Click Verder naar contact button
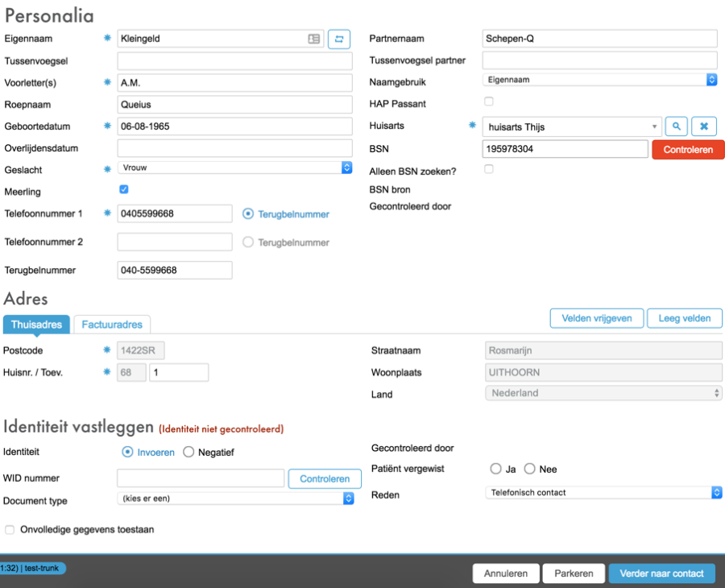Viewport: 725px width, 588px height. [661, 574]
